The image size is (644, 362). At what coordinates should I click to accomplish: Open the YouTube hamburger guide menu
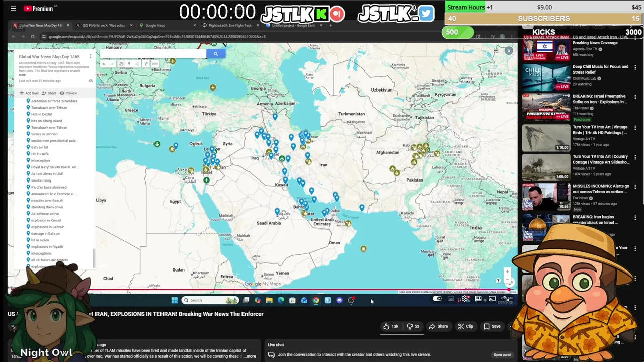click(x=13, y=8)
